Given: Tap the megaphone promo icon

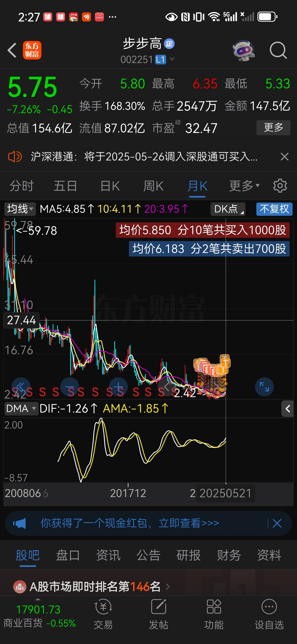Looking at the screenshot, I should coord(20,523).
